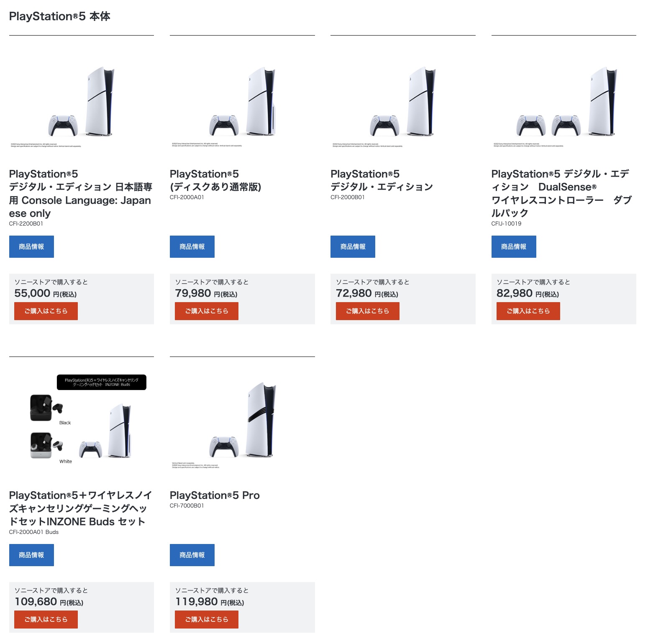This screenshot has height=644, width=648.
Task: Open 商品情報 for the INZONE Buds set
Action: pyautogui.click(x=31, y=555)
